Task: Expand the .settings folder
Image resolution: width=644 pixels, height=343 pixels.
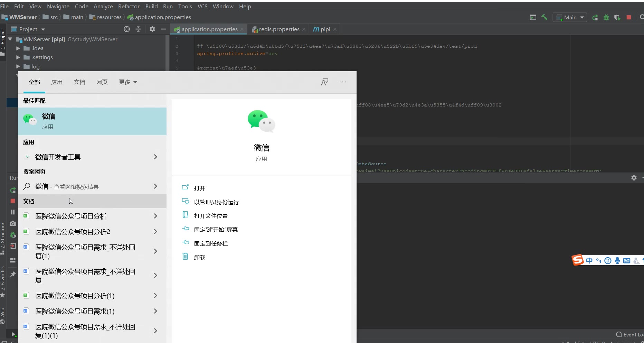Action: 18,57
